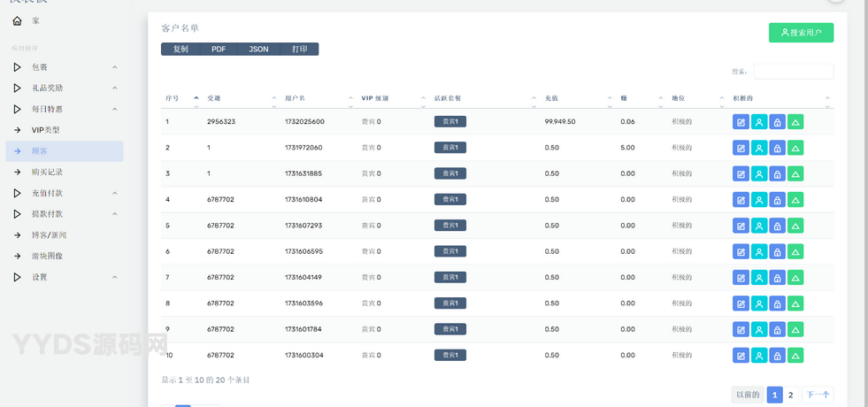Click the edit icon in row 1
This screenshot has height=407, width=868.
(741, 122)
